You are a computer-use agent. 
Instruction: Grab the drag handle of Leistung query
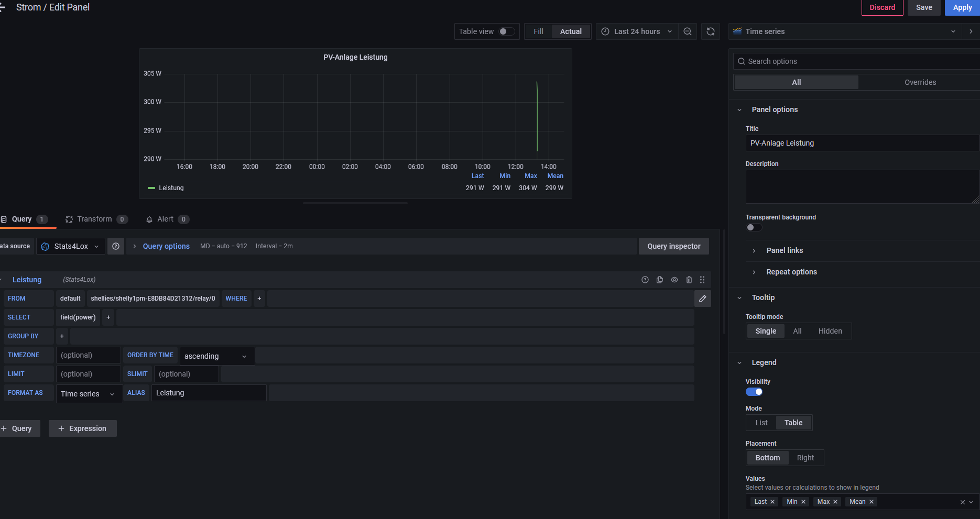point(702,280)
